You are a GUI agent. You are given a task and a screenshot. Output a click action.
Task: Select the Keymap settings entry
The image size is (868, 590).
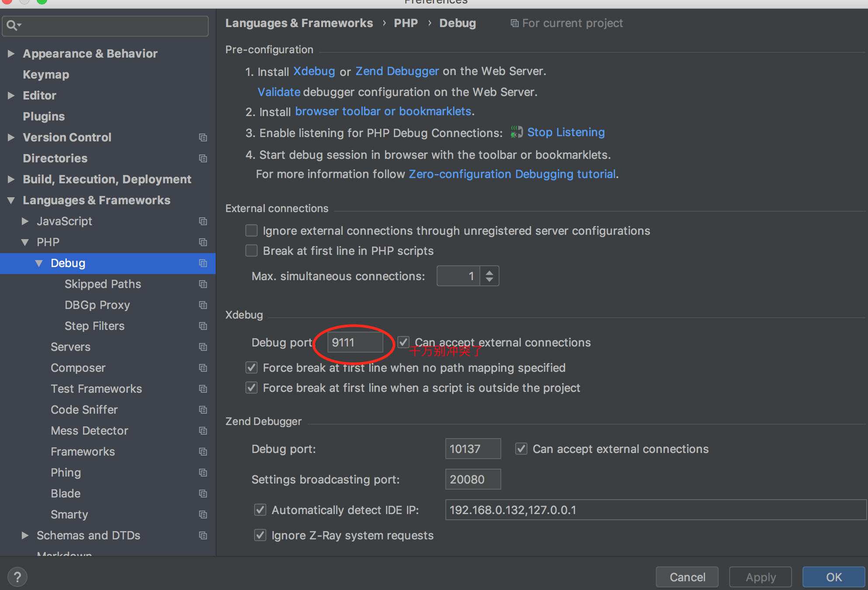click(x=46, y=75)
